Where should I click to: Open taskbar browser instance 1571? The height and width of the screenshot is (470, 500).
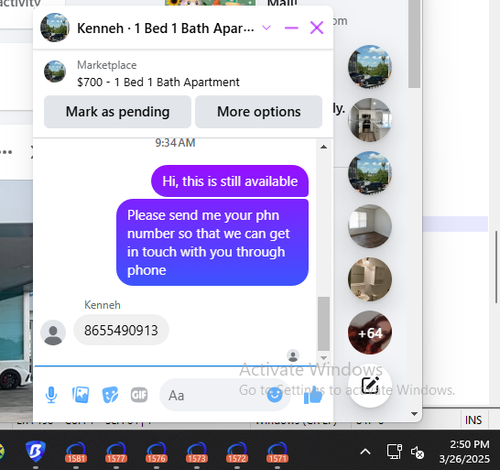coord(277,452)
